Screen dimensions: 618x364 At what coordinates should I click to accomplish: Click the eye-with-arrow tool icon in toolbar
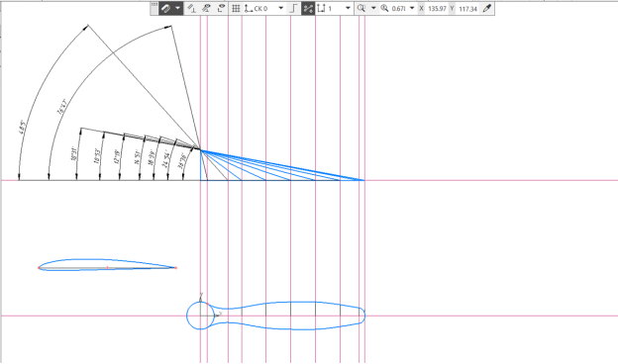click(221, 8)
